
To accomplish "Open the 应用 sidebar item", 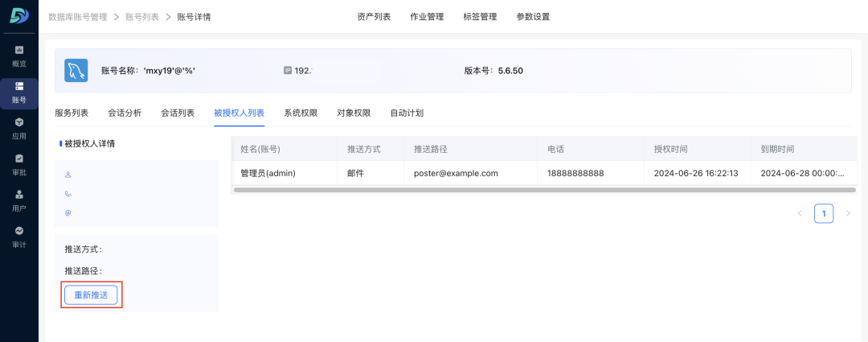I will coord(18,129).
